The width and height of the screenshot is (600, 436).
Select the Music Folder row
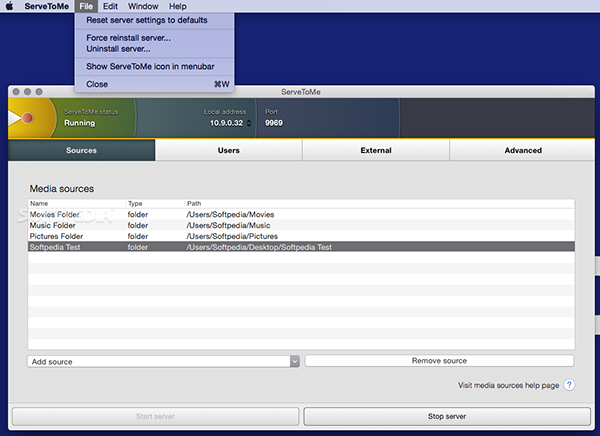point(301,225)
